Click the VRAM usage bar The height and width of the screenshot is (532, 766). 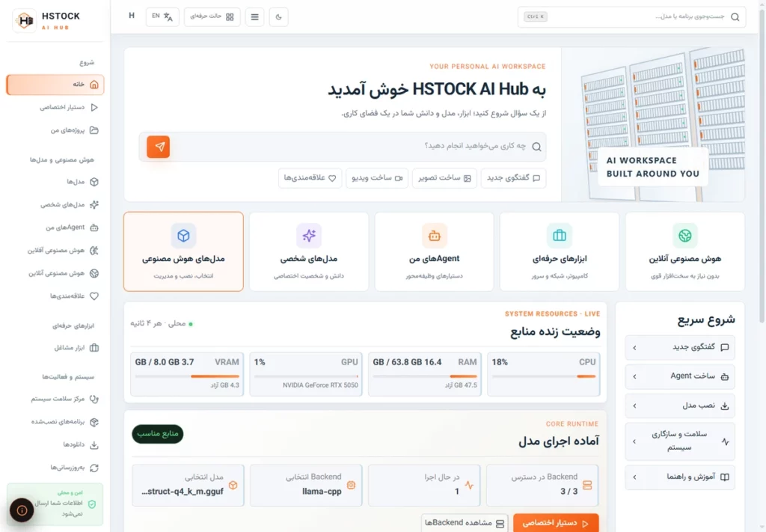pos(187,376)
